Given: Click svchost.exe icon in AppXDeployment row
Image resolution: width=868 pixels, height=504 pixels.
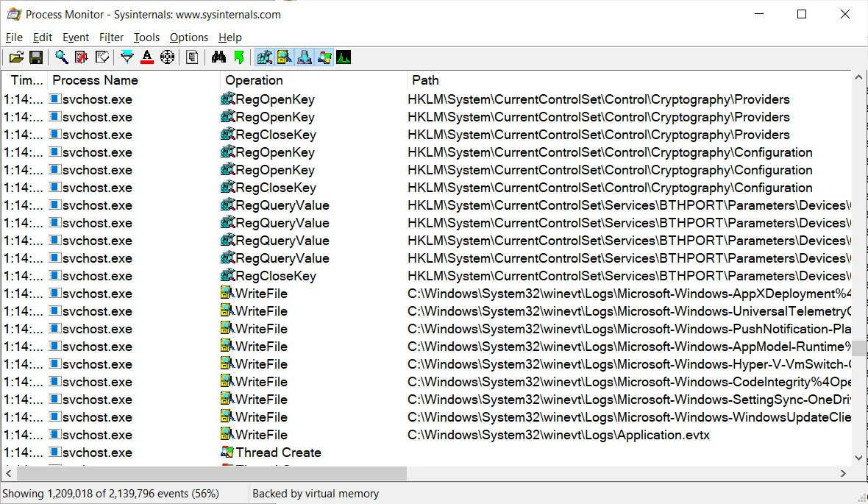Looking at the screenshot, I should tap(55, 293).
